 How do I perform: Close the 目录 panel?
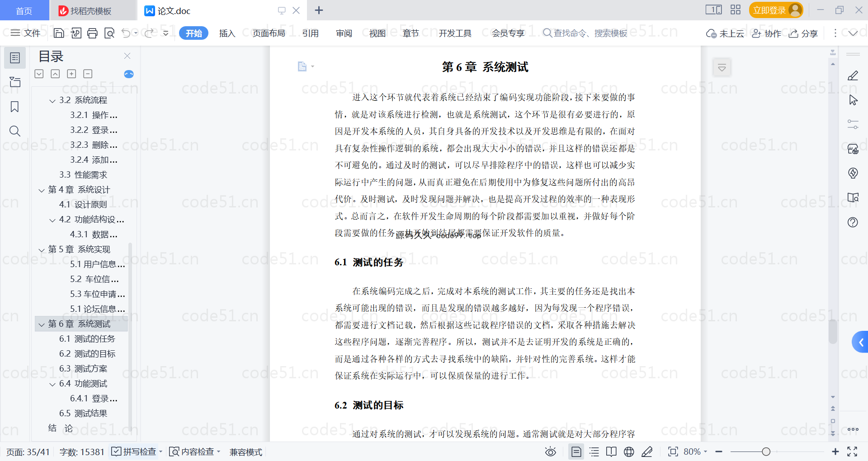click(127, 56)
